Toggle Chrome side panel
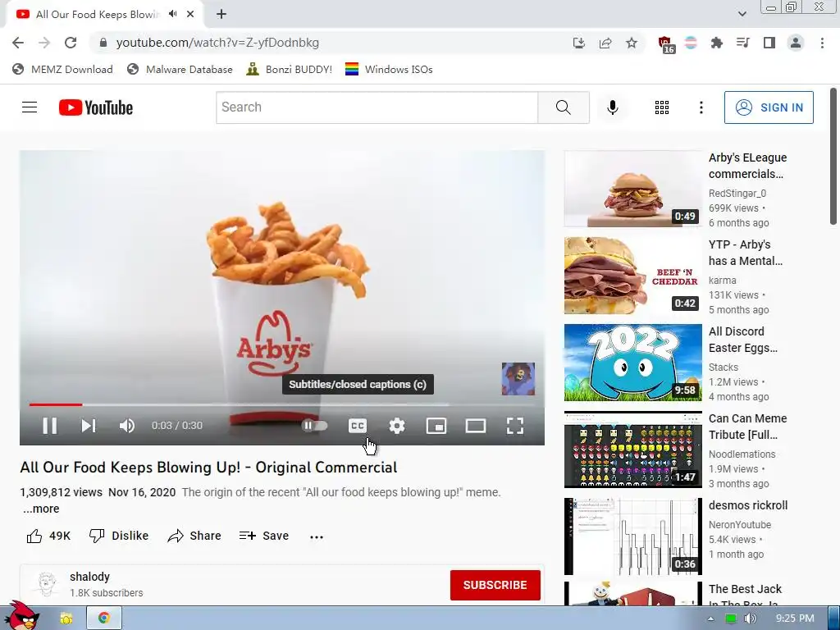This screenshot has width=840, height=630. 769,43
